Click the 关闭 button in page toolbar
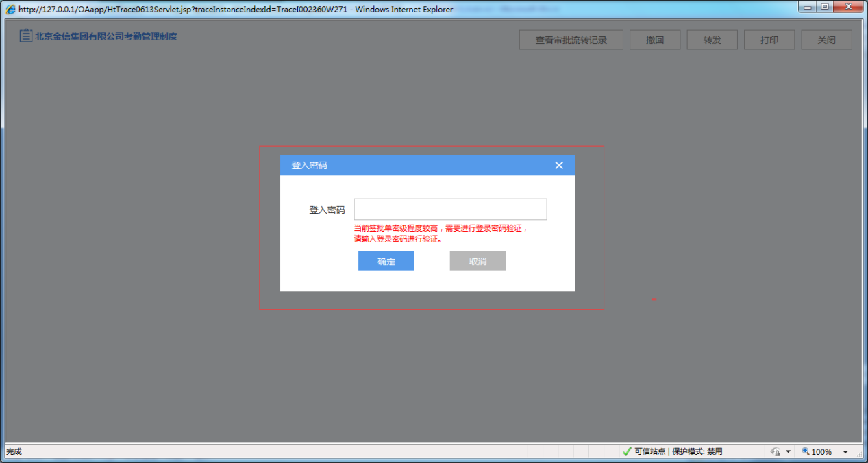868x463 pixels. (x=826, y=40)
